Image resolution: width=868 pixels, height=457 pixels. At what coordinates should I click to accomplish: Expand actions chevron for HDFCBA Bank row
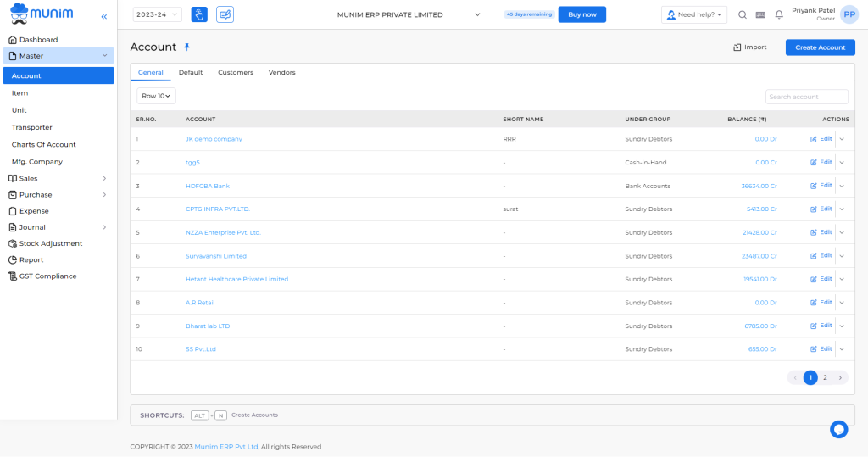842,187
